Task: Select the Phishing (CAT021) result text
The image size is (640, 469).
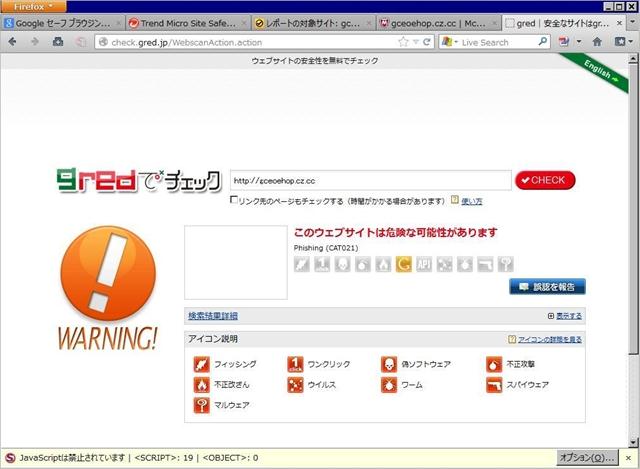Action: [x=326, y=248]
